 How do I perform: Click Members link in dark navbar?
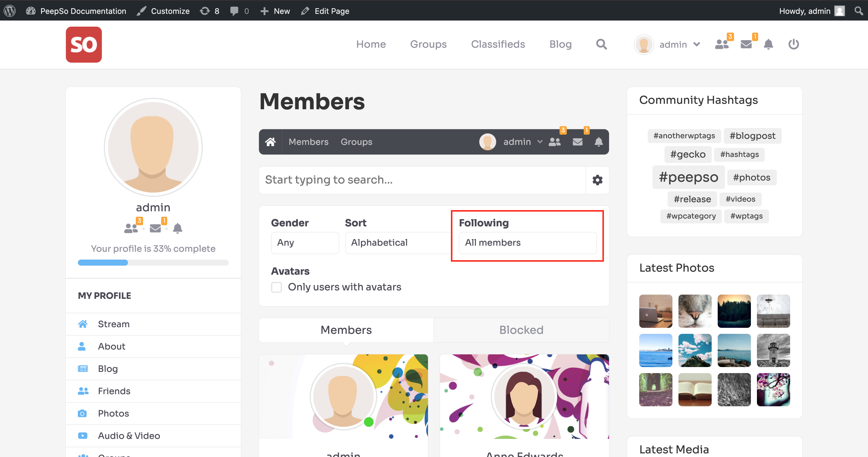[x=308, y=142]
